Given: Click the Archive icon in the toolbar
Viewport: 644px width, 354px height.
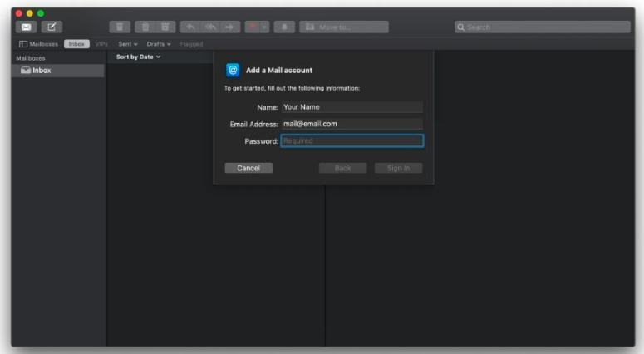Looking at the screenshot, I should pos(119,27).
